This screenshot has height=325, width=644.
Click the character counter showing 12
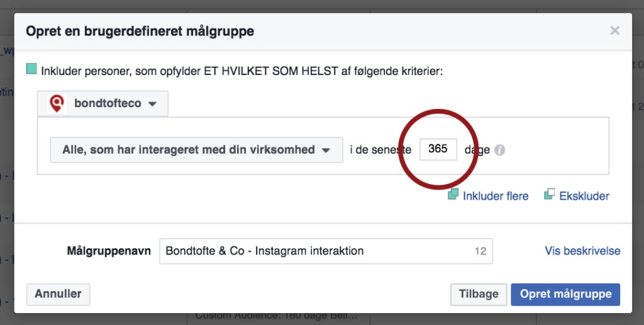click(x=480, y=251)
